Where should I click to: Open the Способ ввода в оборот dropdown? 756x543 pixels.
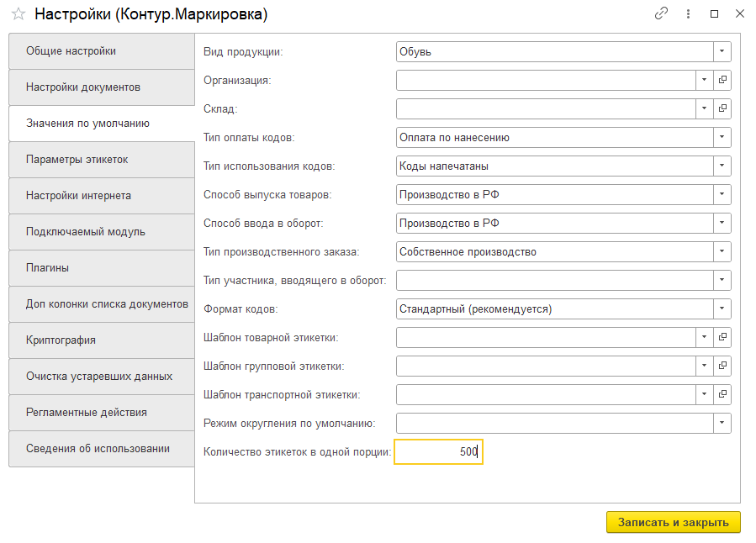pyautogui.click(x=722, y=223)
